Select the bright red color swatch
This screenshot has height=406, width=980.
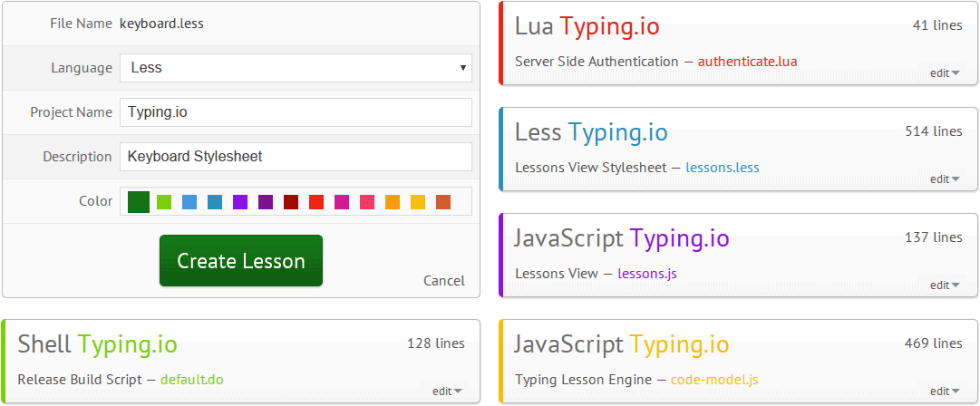(x=316, y=202)
